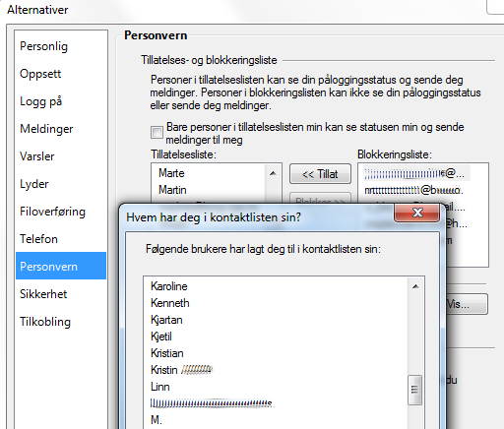Click the "<< Tillat" button

click(x=320, y=174)
